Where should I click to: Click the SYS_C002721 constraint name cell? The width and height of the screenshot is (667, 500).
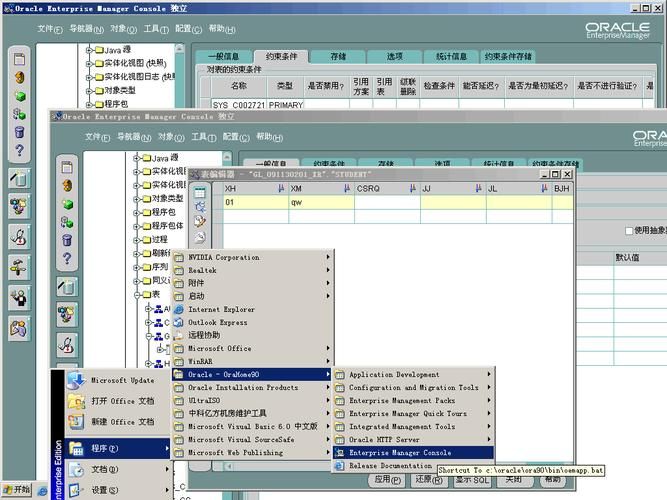(239, 105)
